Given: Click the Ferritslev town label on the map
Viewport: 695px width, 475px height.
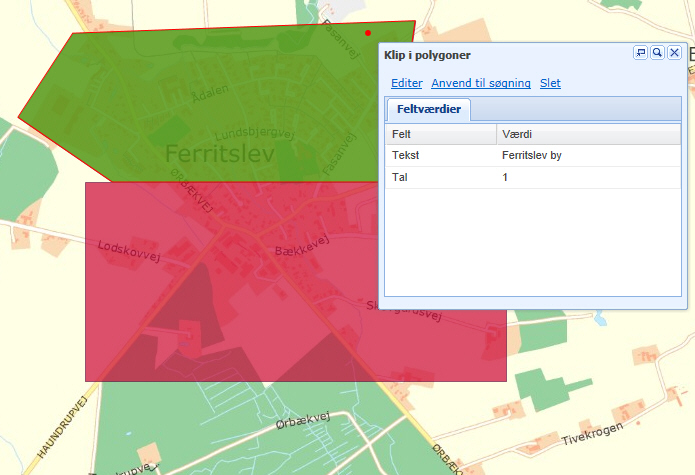Looking at the screenshot, I should tap(219, 154).
